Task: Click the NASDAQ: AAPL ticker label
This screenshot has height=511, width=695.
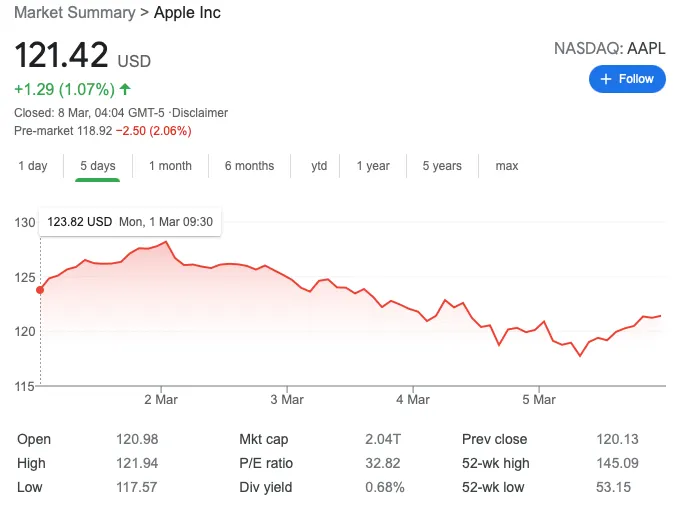Action: click(609, 48)
